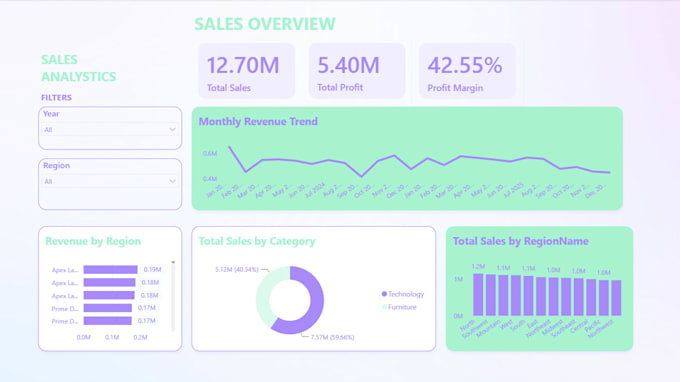Expand the Region filter chevron
Image resolution: width=680 pixels, height=382 pixels.
(172, 181)
